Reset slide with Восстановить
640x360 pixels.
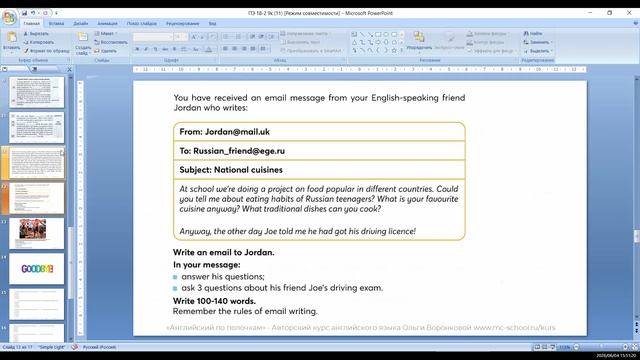111,42
